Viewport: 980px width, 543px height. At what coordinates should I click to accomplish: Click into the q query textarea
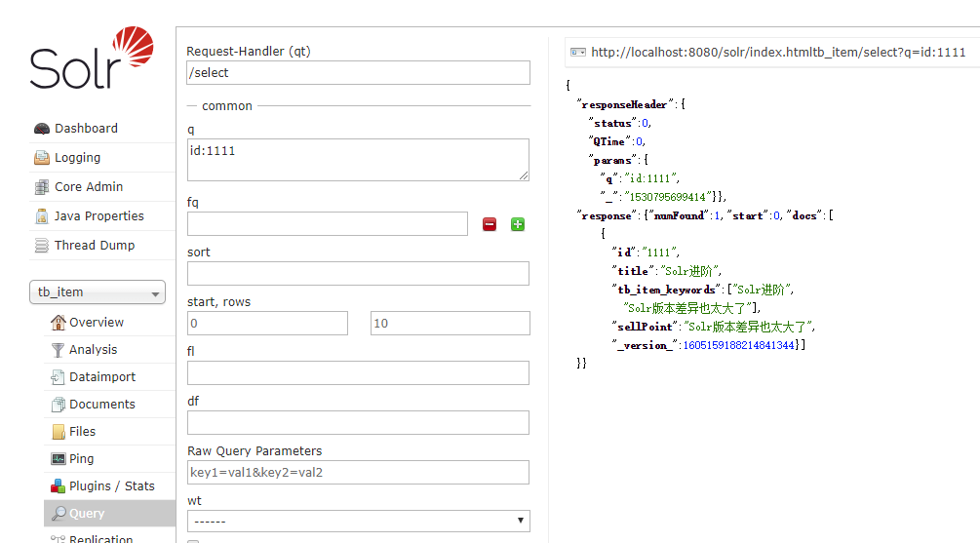point(358,160)
